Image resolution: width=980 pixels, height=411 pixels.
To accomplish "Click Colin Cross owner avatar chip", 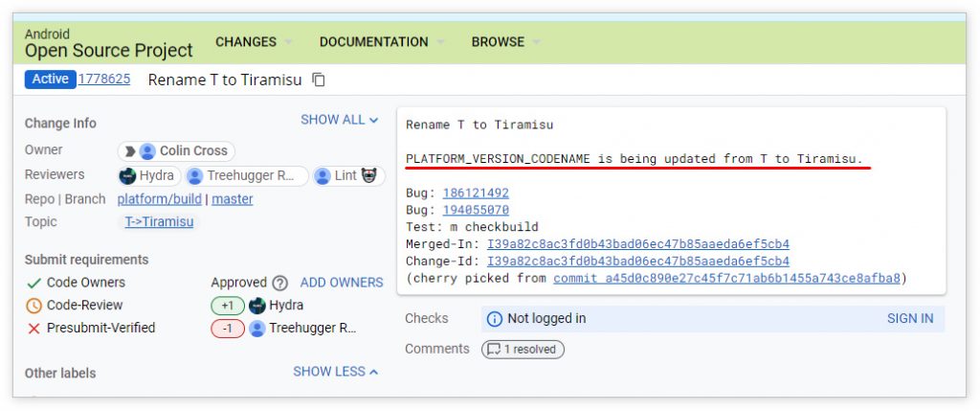I will pos(176,150).
